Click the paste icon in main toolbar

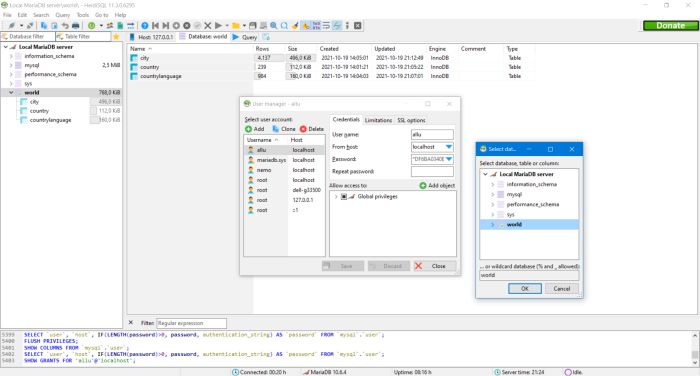pyautogui.click(x=54, y=25)
